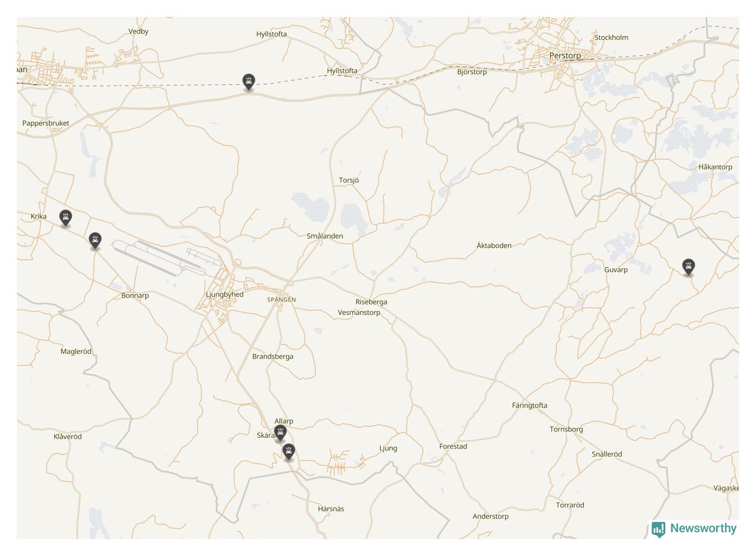
Task: Select the Forestad place label
Action: click(453, 446)
